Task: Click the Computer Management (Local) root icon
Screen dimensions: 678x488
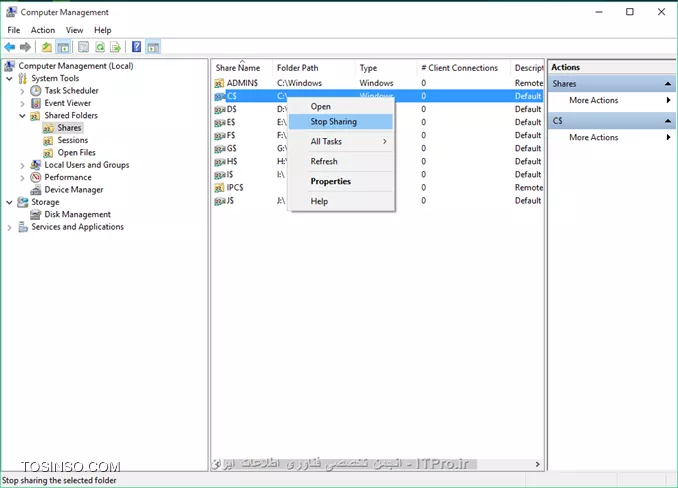Action: [10, 66]
